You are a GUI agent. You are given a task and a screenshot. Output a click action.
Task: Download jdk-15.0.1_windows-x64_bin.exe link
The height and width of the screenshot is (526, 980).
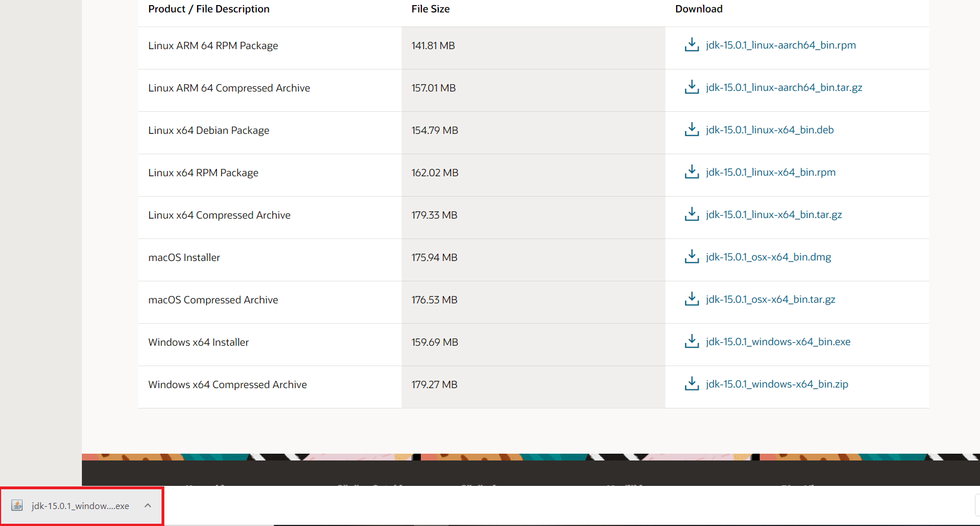click(x=778, y=342)
